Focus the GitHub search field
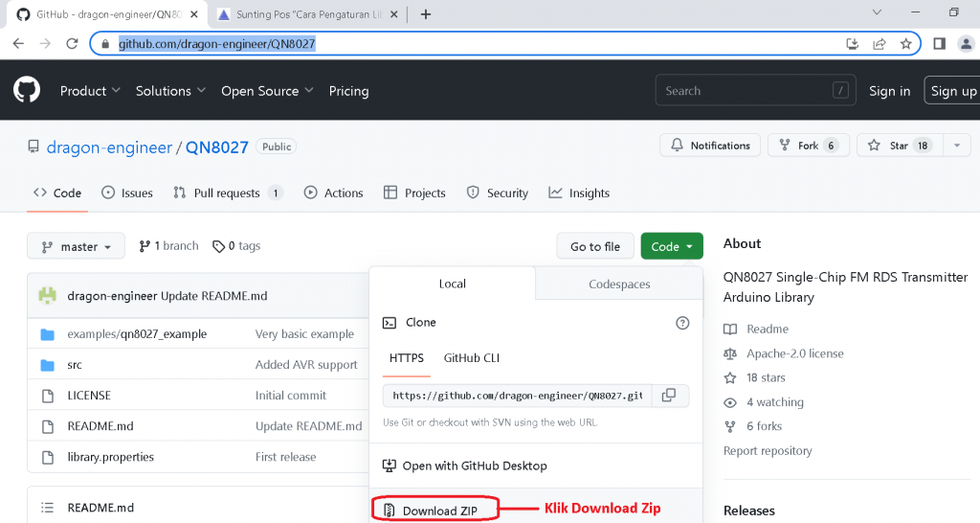The width and height of the screenshot is (980, 523). point(756,91)
